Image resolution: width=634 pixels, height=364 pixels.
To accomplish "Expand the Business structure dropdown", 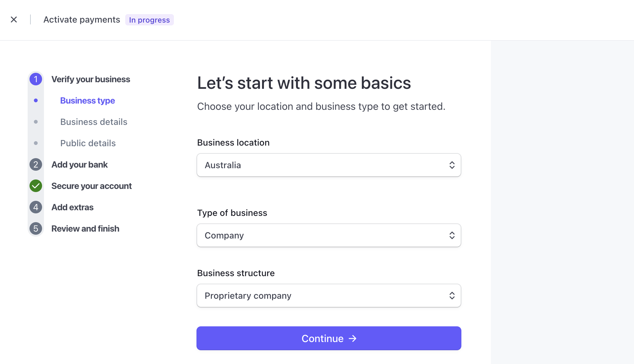I will click(x=328, y=295).
